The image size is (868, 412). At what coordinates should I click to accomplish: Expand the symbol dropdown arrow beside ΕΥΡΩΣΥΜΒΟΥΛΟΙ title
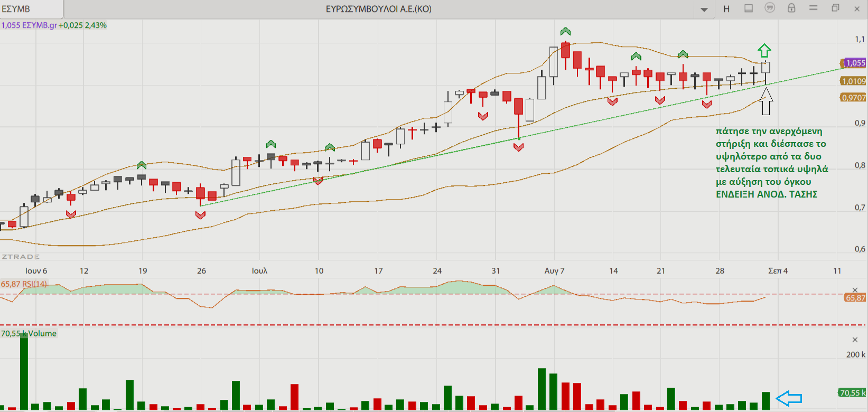pyautogui.click(x=704, y=10)
